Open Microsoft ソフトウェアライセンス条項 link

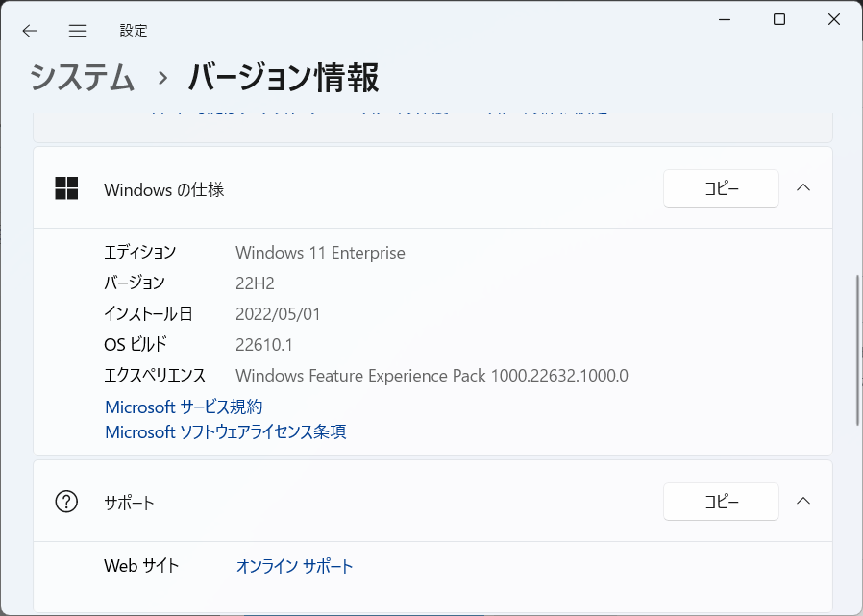(226, 431)
